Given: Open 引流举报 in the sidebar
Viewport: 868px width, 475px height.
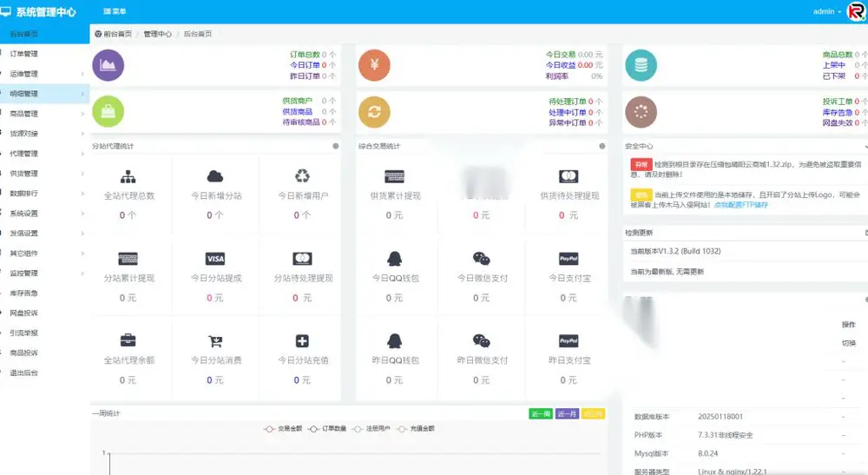Looking at the screenshot, I should tap(44, 333).
